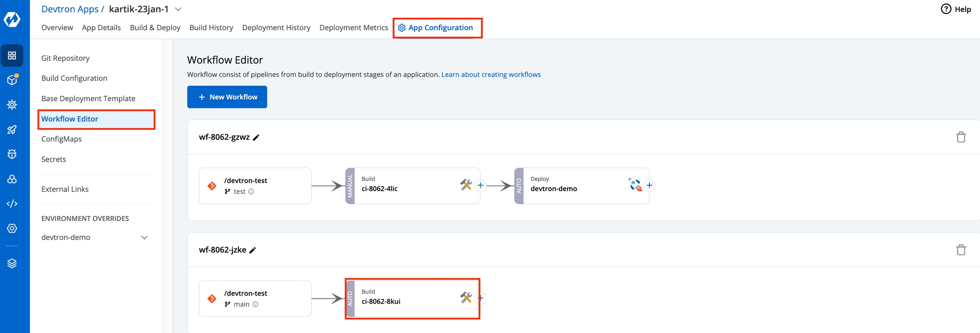Image resolution: width=980 pixels, height=333 pixels.
Task: Click the stacked layers icon in sidebar
Action: coord(12,264)
